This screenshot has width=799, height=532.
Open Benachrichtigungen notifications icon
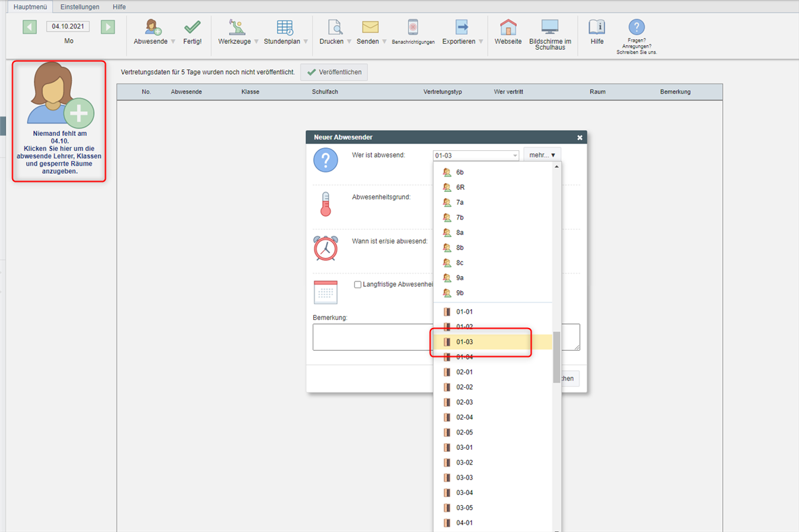pyautogui.click(x=413, y=28)
